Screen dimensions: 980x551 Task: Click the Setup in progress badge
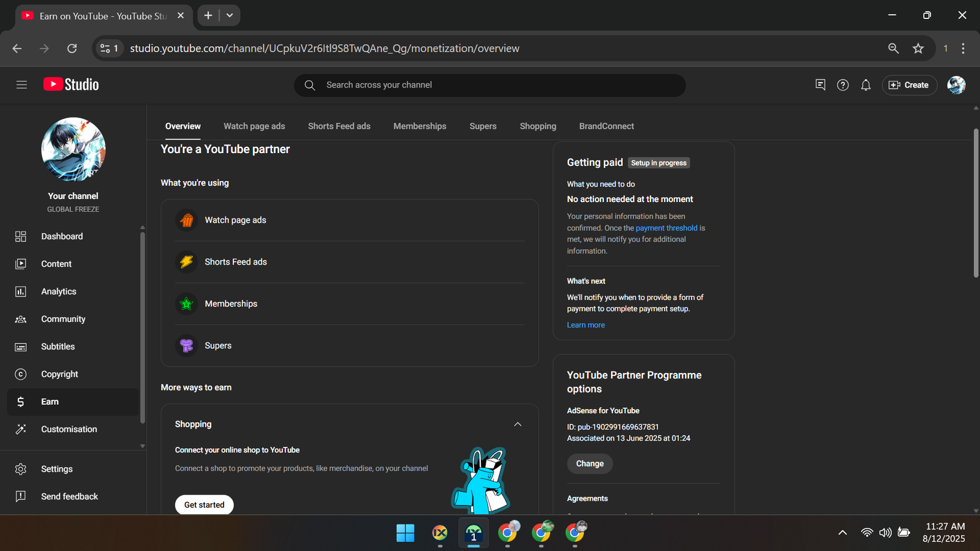[658, 163]
